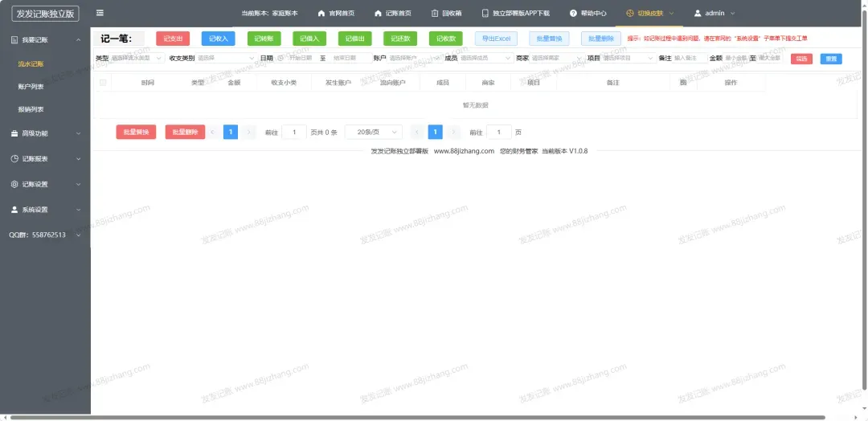Click the 发生账户 column header

coord(338,83)
